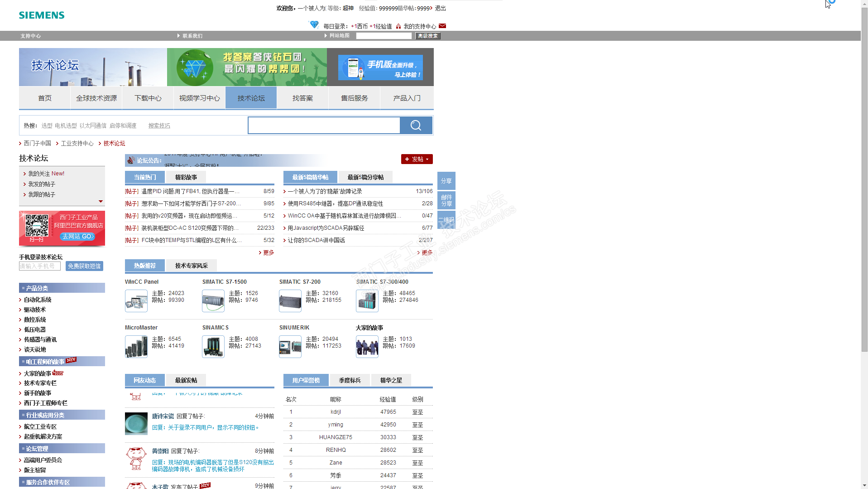Open 自动化系统 category link
The image size is (868, 489).
pos(38,300)
